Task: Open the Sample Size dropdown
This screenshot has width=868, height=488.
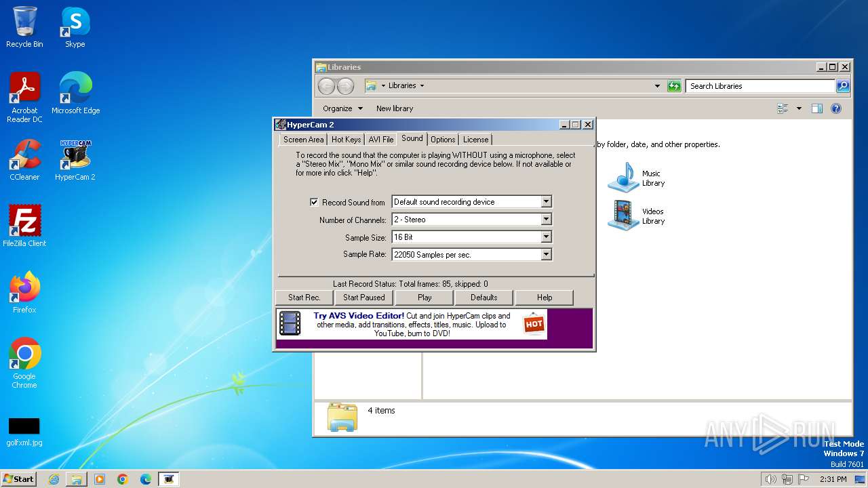Action: click(546, 237)
